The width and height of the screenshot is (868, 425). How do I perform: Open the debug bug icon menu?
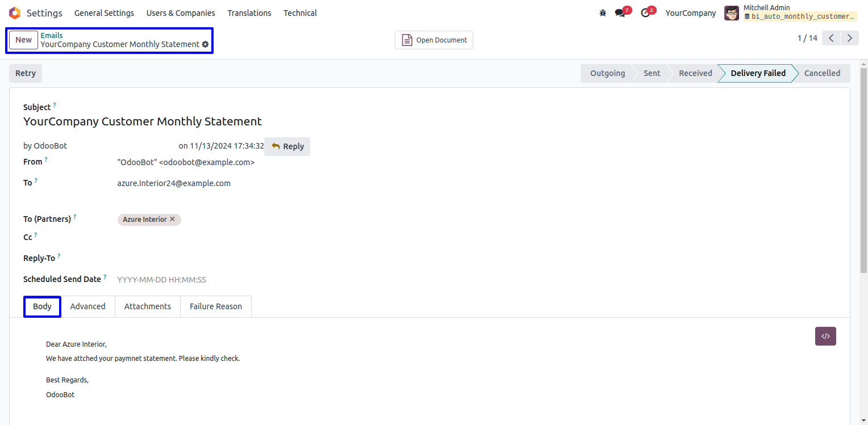coord(603,13)
